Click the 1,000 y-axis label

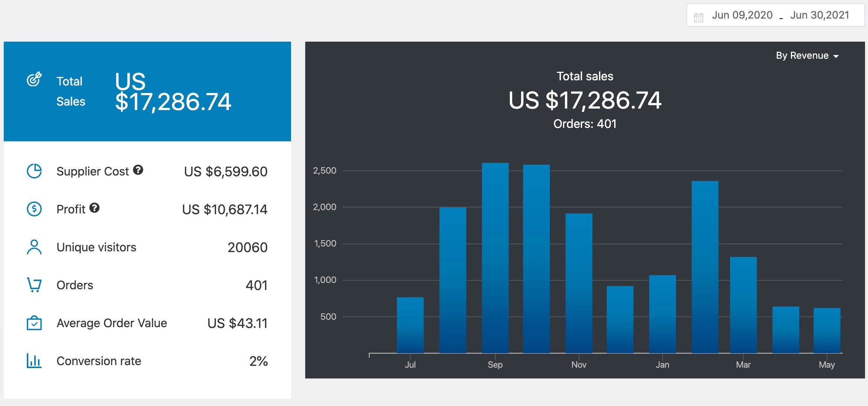325,280
